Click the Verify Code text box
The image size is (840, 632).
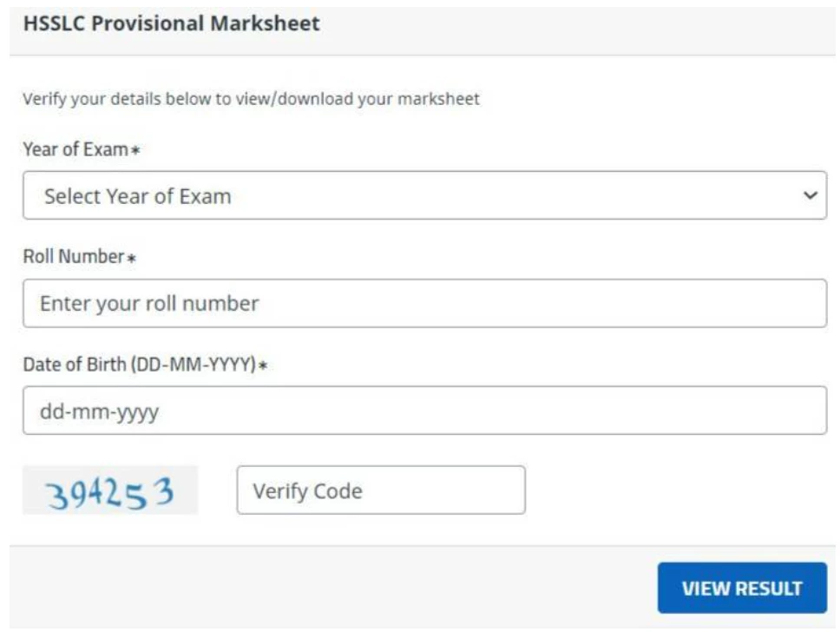pyautogui.click(x=380, y=490)
